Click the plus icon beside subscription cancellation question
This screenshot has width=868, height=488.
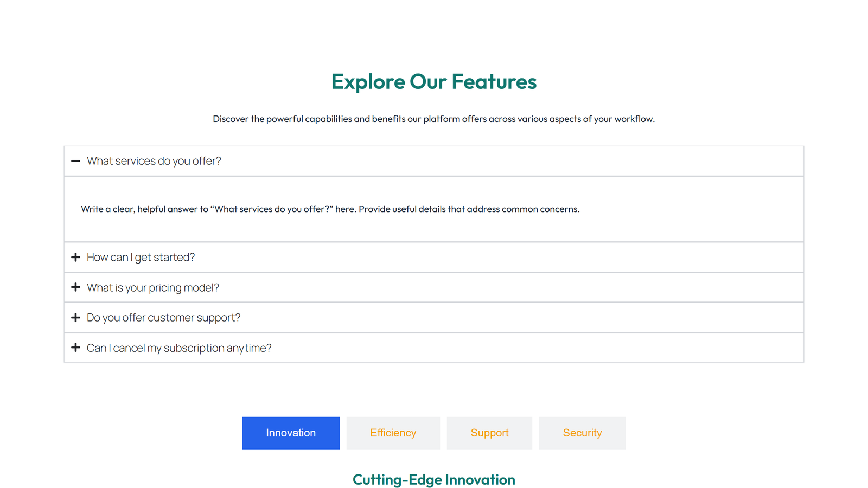[75, 348]
